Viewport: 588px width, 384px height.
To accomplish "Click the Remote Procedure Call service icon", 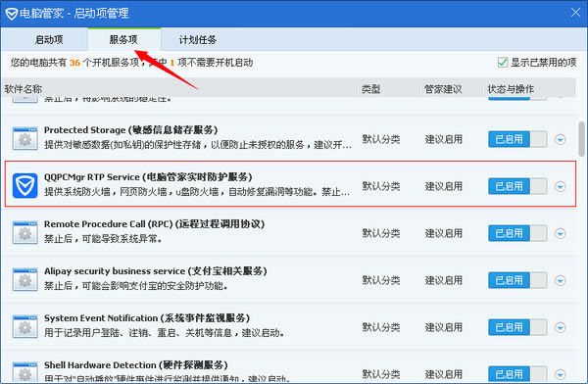I will click(x=24, y=233).
